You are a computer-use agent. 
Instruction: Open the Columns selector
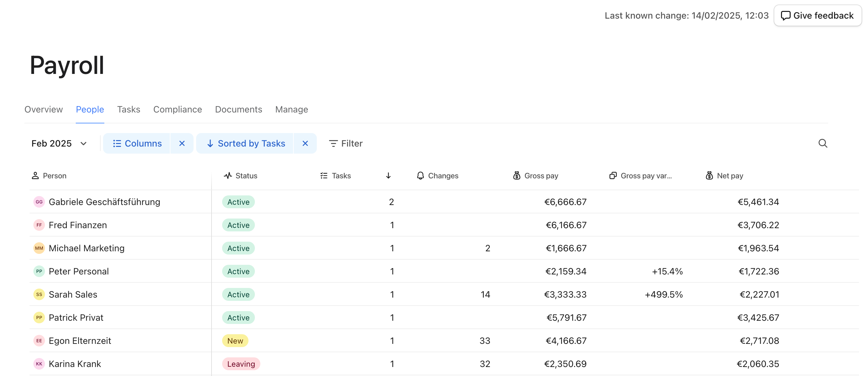137,143
